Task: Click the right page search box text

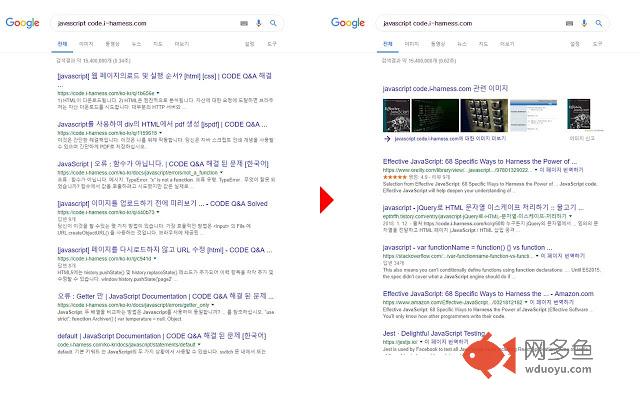Action: 428,23
